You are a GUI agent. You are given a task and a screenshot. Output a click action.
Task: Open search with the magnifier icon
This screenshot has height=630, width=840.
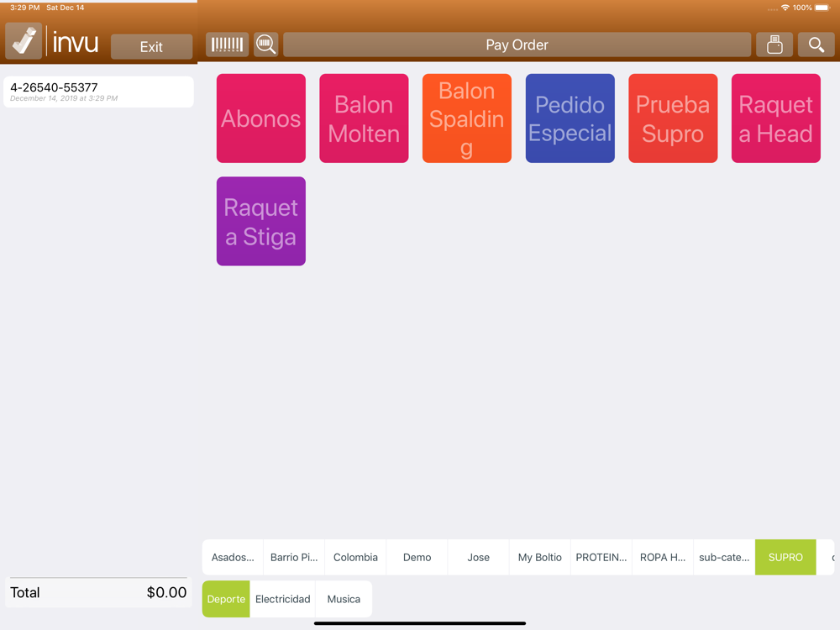(816, 45)
